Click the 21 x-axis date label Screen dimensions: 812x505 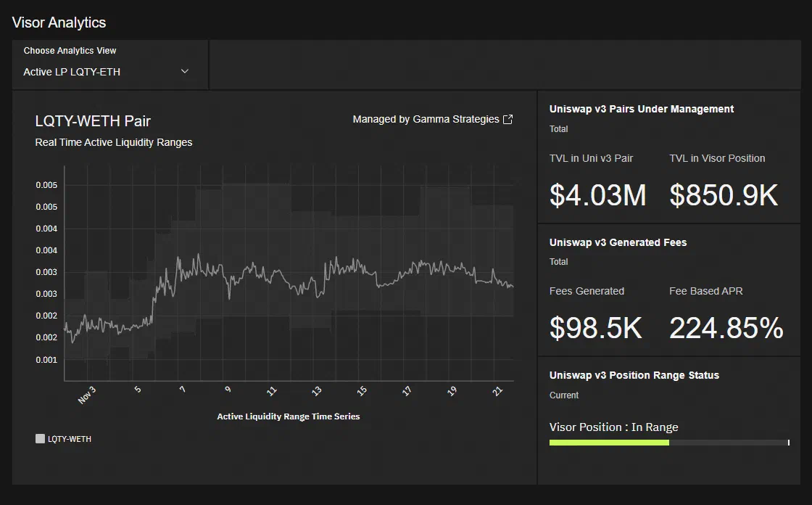click(497, 391)
